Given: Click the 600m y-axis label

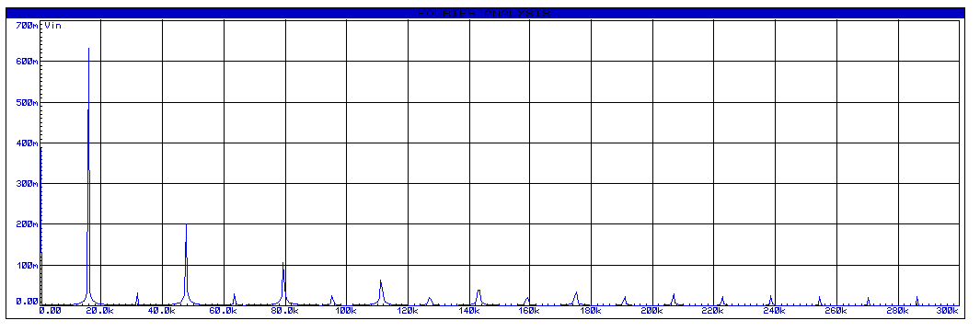Looking at the screenshot, I should coord(27,61).
